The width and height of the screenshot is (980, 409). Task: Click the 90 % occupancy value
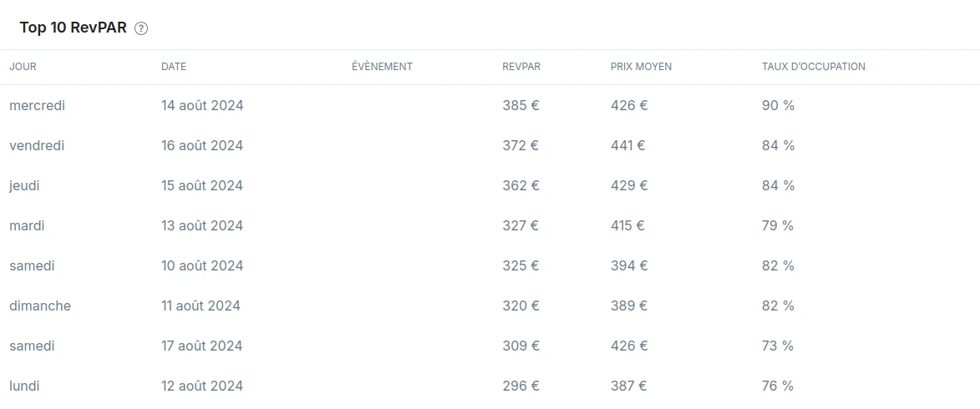[778, 106]
